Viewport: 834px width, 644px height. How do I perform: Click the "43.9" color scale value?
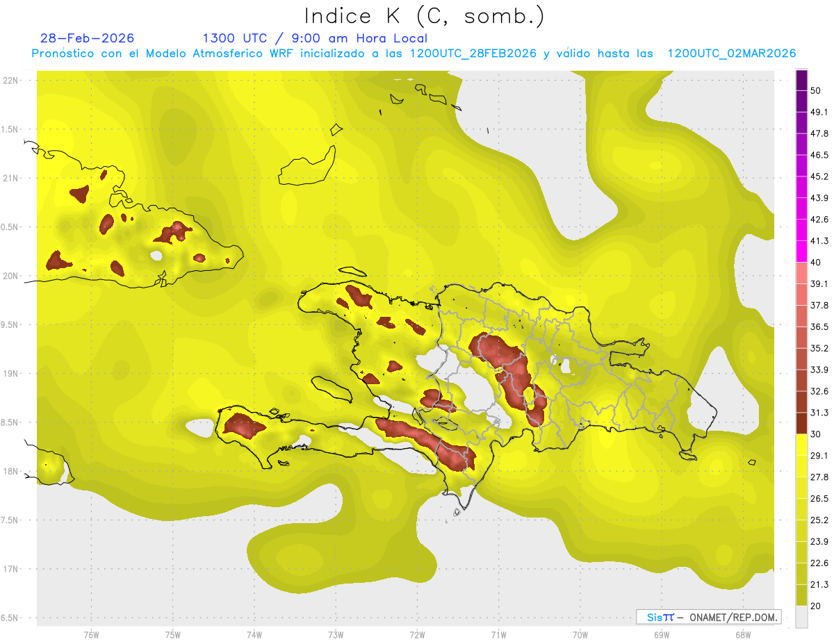click(x=820, y=198)
